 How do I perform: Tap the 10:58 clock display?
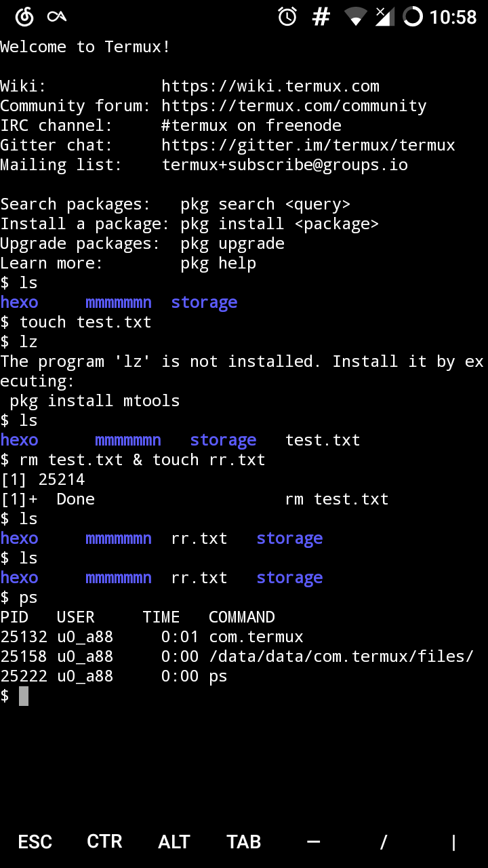tap(453, 17)
